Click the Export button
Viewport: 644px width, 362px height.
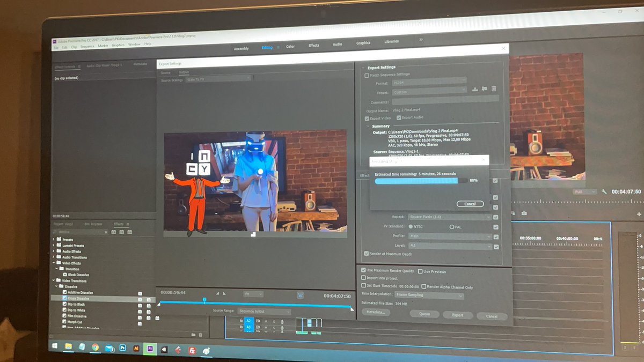coord(457,315)
